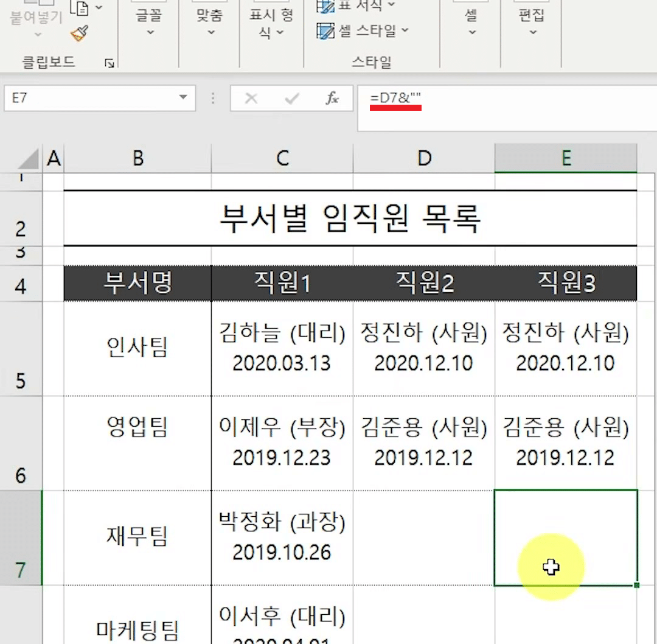
Task: Click the Format Painter brush icon
Action: coord(80,33)
